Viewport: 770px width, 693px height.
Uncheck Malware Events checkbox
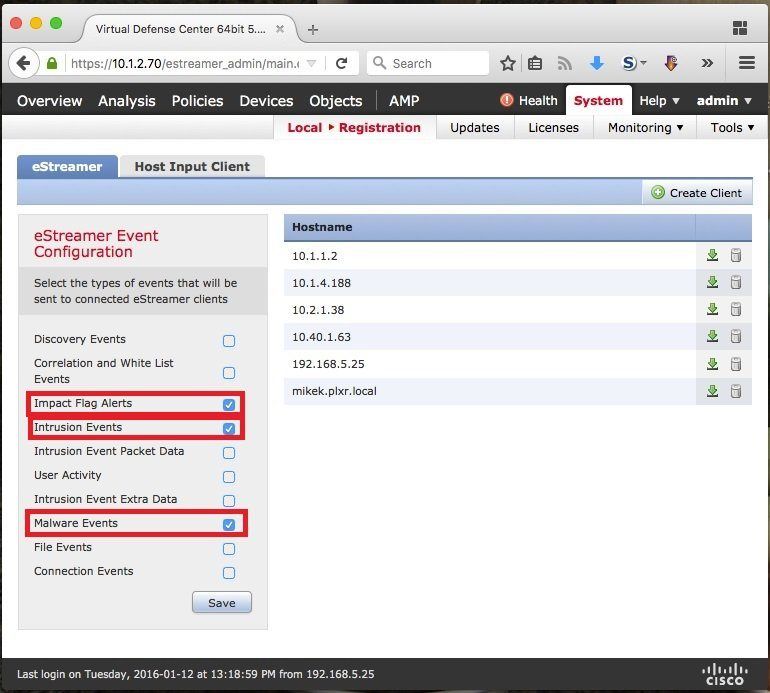(x=229, y=525)
